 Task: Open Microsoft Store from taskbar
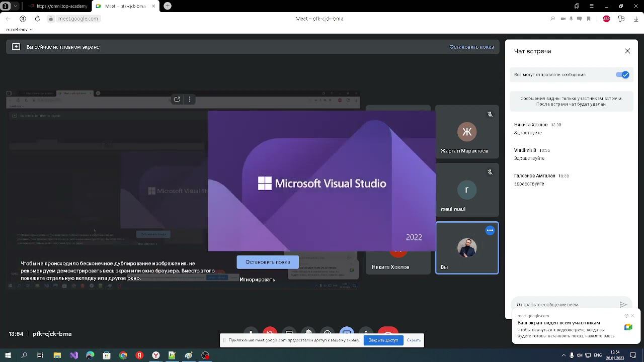(x=107, y=355)
